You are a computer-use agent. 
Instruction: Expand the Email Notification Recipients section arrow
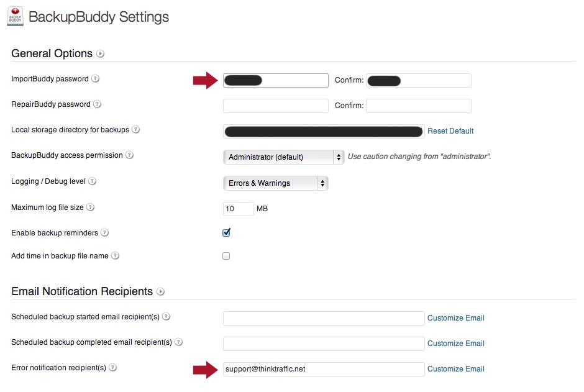[160, 291]
